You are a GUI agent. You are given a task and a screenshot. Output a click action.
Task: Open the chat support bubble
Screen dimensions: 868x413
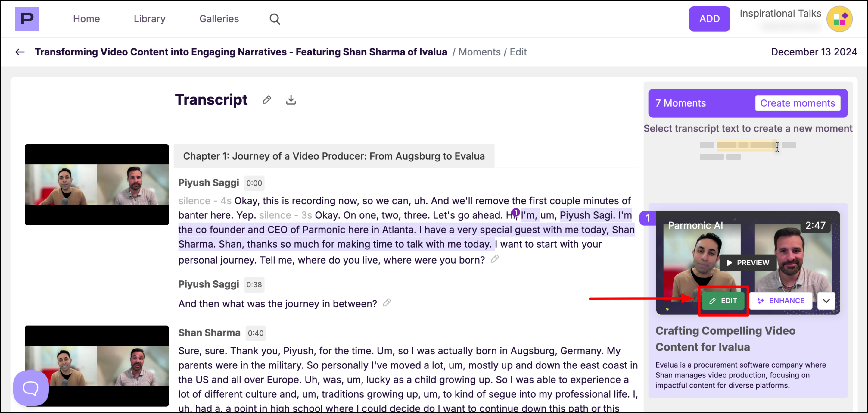31,388
